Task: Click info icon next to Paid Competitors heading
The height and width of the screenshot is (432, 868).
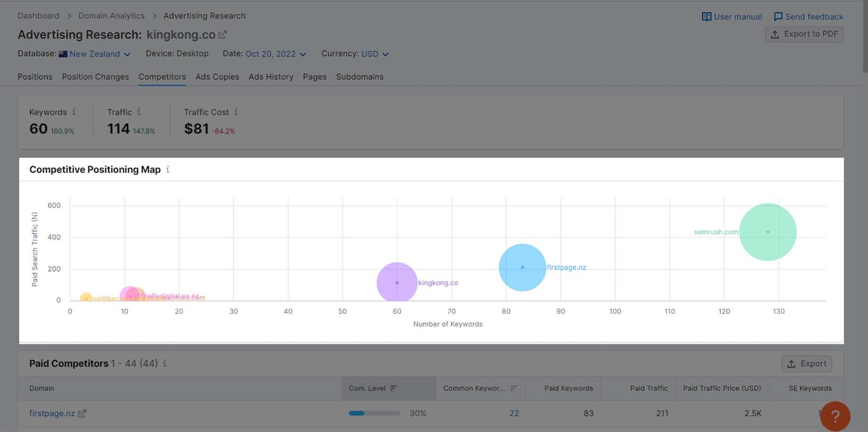Action: click(x=165, y=363)
